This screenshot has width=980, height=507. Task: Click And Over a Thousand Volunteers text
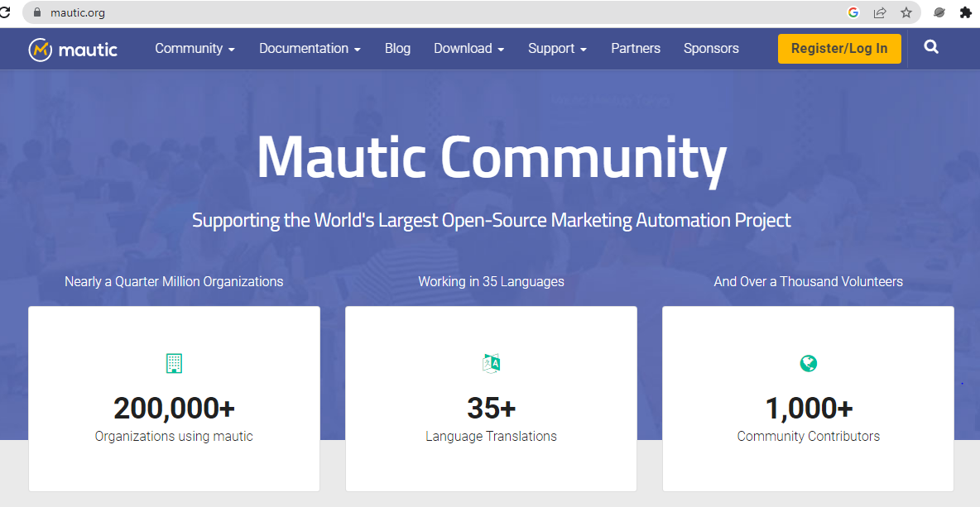point(809,281)
